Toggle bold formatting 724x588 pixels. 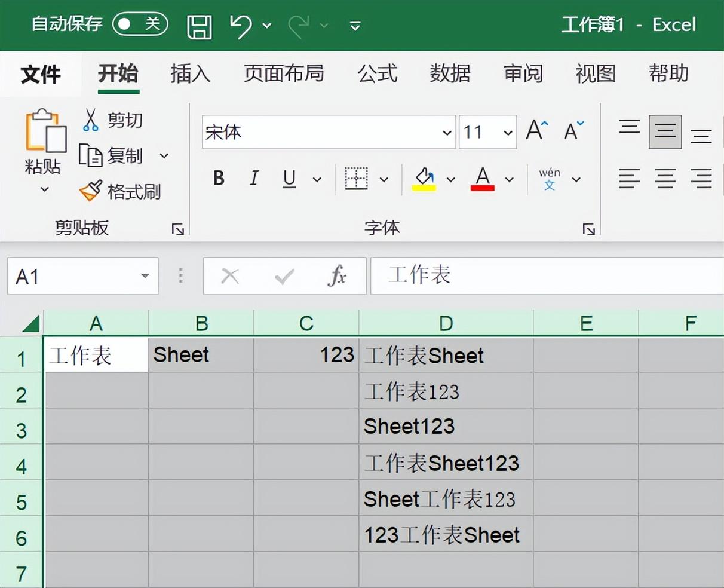[x=219, y=179]
